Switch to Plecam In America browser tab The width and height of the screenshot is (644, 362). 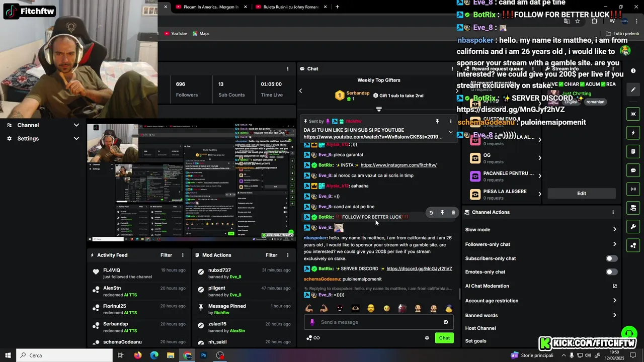pos(211,7)
